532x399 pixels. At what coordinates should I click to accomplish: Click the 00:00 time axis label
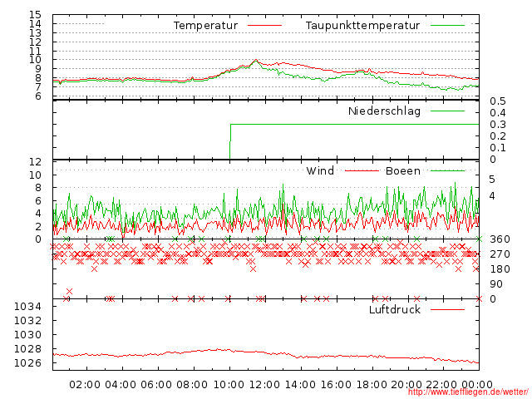pos(477,385)
